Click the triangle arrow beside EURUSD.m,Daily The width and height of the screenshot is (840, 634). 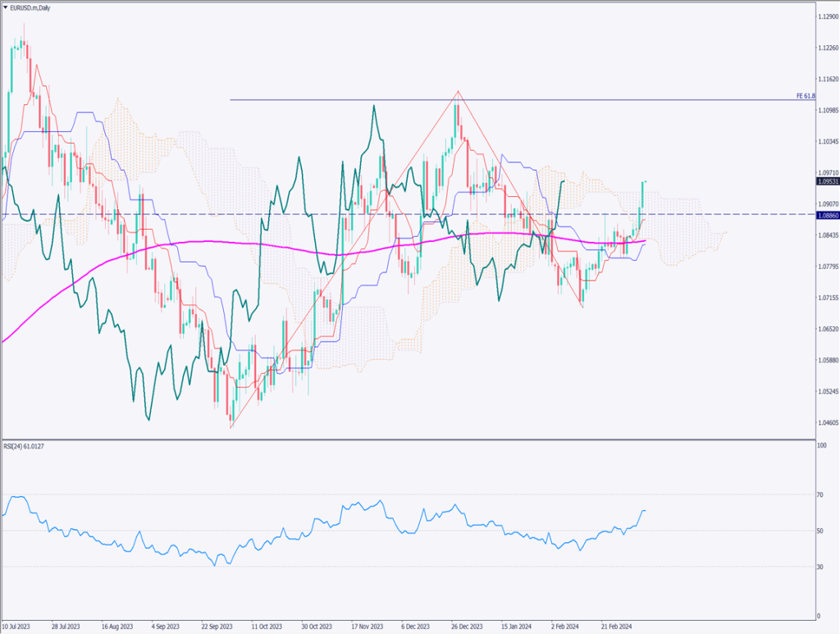[6, 7]
